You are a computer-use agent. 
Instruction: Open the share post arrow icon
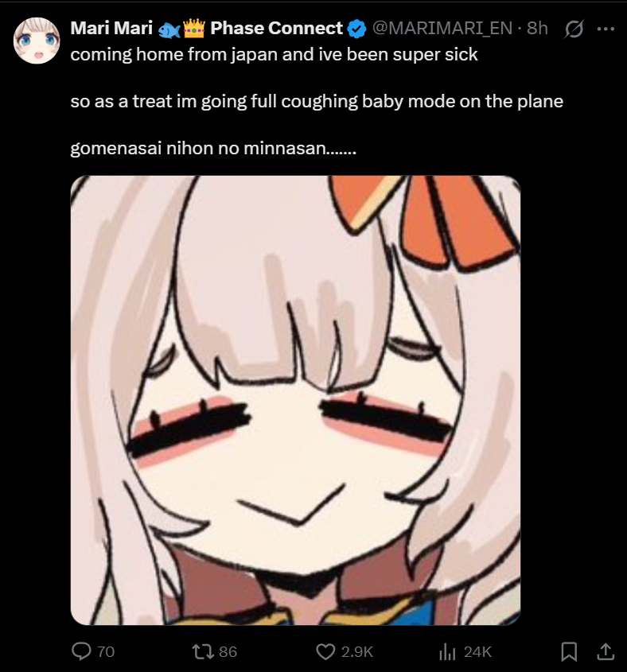[606, 651]
